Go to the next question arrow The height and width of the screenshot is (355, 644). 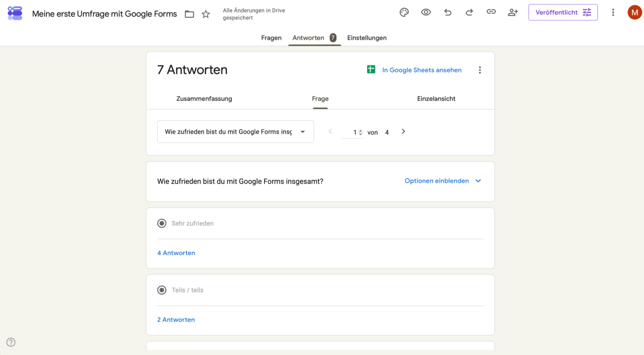(404, 132)
